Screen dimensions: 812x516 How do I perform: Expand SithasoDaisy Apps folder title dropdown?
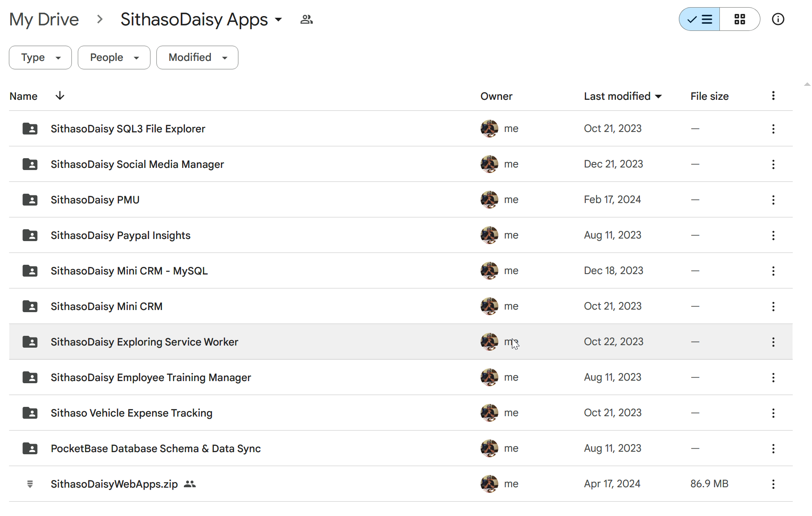(x=278, y=19)
